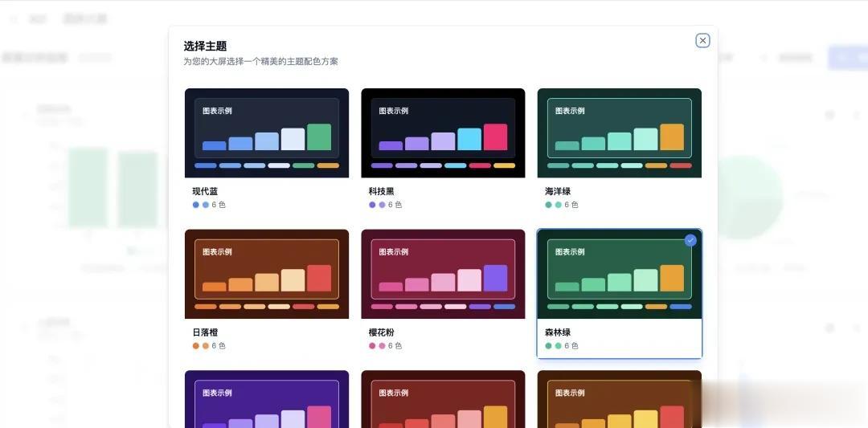The height and width of the screenshot is (428, 868).
Task: Click the second lavender dot under 科技黑
Action: point(382,205)
